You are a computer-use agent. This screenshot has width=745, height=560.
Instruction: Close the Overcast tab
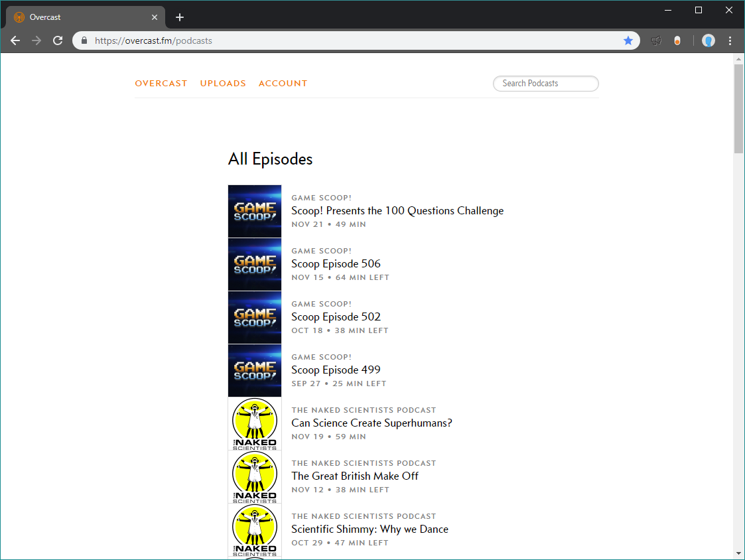[x=155, y=18]
